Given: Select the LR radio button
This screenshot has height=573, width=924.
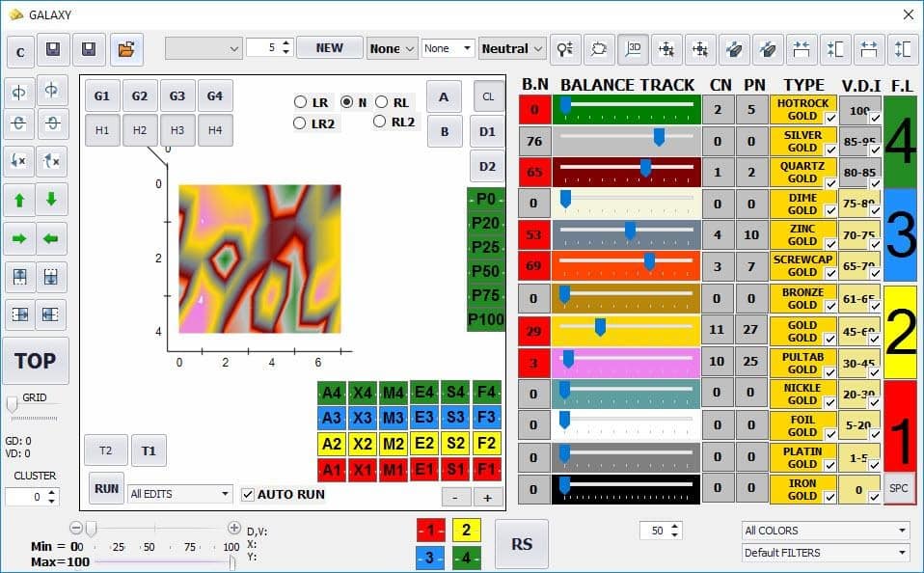Looking at the screenshot, I should (301, 102).
